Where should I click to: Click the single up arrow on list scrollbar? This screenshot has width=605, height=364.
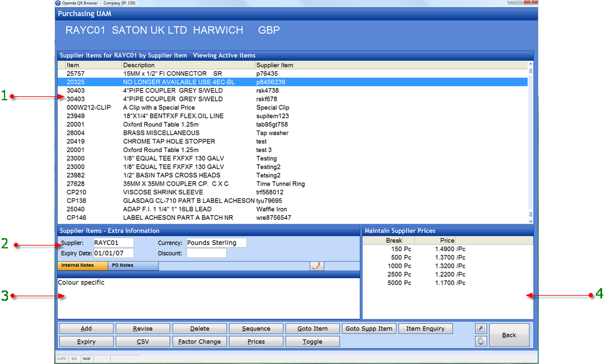[530, 64]
